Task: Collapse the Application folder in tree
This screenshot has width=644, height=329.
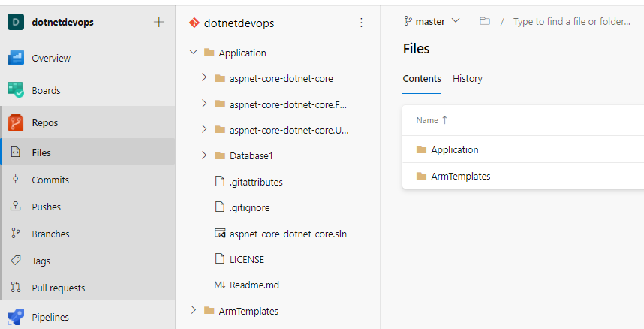Action: [x=193, y=53]
